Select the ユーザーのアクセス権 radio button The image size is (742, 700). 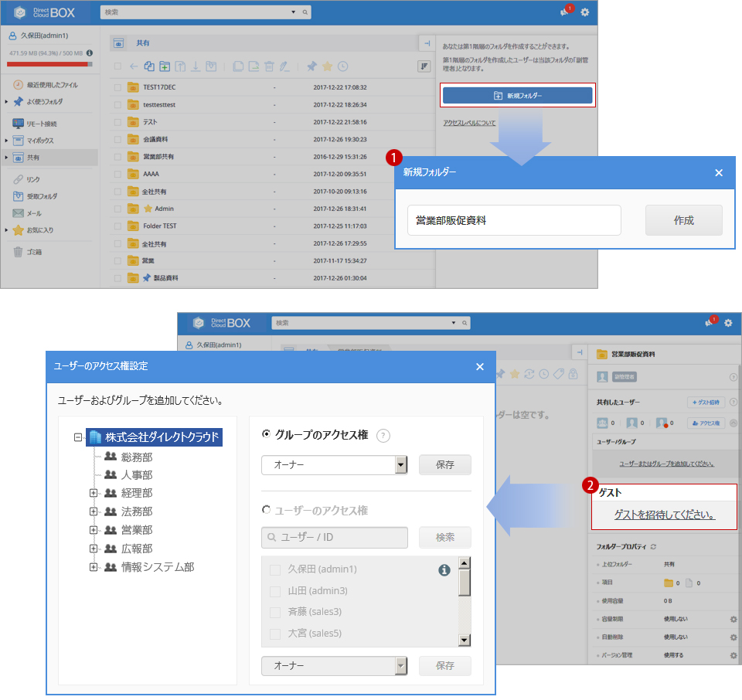coord(267,510)
